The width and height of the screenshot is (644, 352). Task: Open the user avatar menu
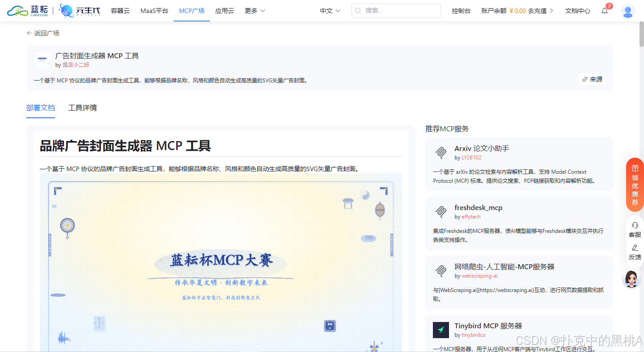click(x=628, y=11)
